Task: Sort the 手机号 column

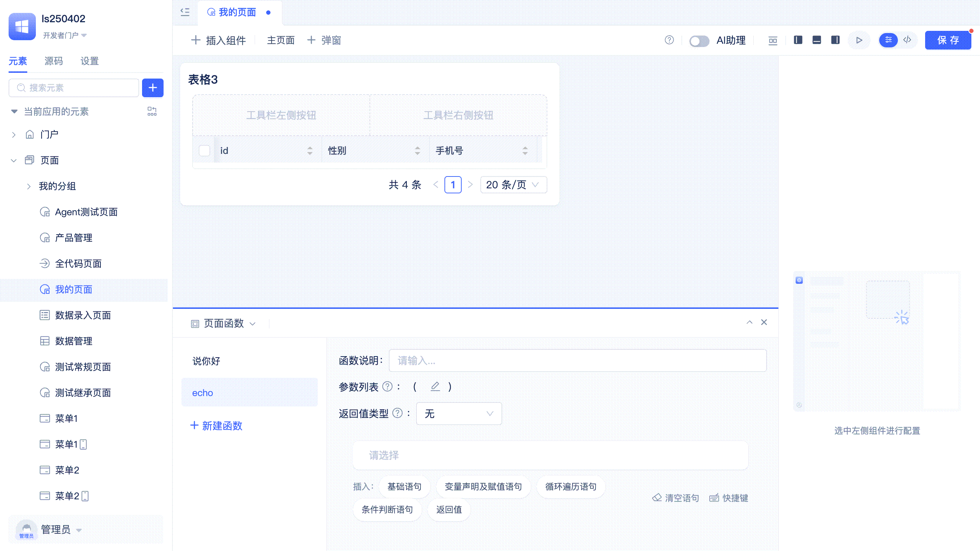Action: 525,151
